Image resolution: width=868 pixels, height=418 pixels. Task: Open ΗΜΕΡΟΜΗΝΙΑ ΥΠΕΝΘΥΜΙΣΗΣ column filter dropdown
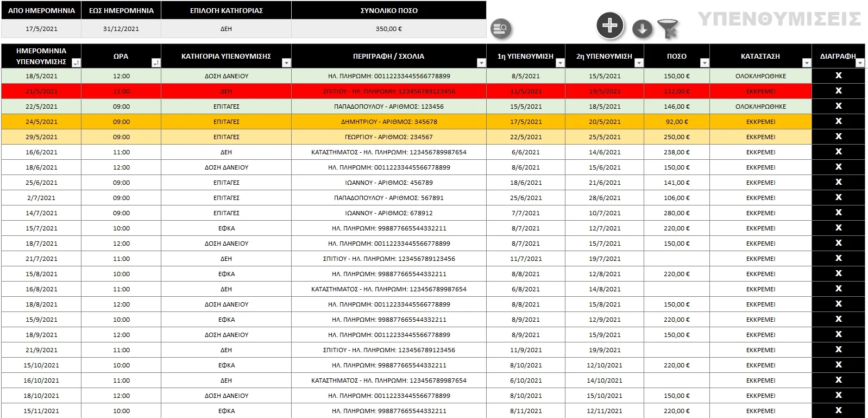click(x=76, y=63)
